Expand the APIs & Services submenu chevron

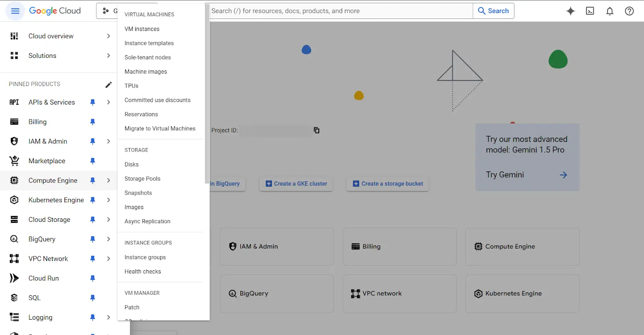point(108,102)
